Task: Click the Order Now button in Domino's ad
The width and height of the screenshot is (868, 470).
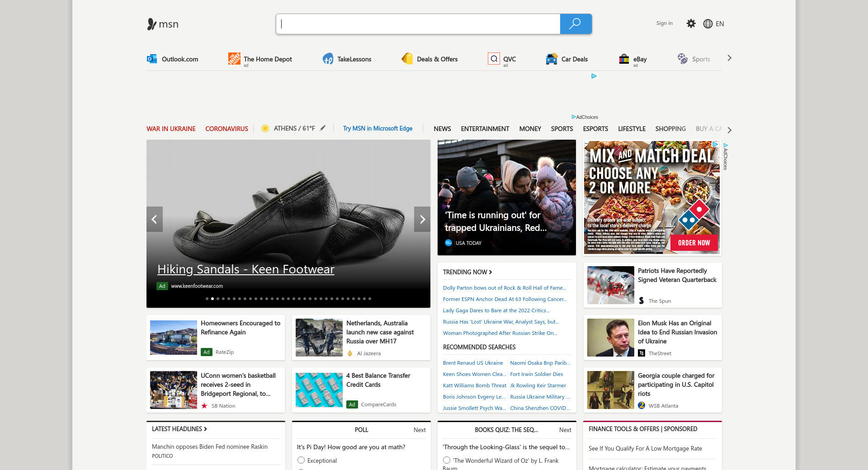Action: tap(693, 243)
